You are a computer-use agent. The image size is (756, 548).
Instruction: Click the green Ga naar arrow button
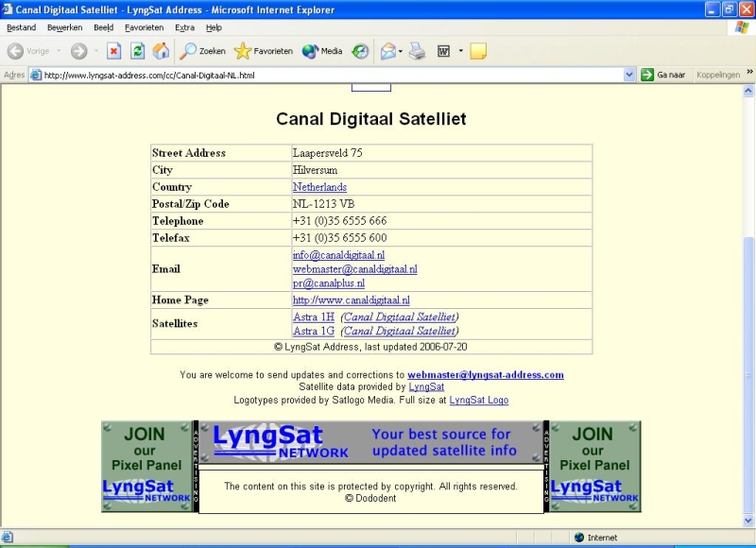click(x=647, y=75)
